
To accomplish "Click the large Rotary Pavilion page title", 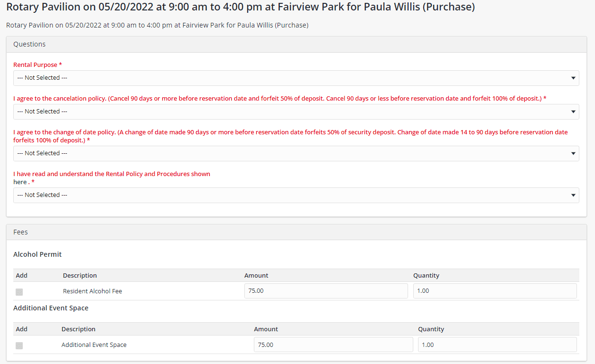I will (240, 7).
